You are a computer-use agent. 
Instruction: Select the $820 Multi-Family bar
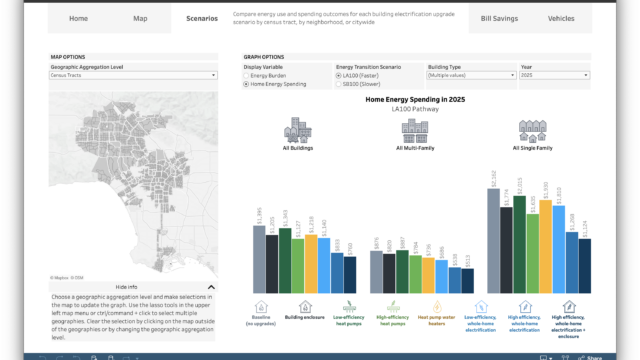389,273
